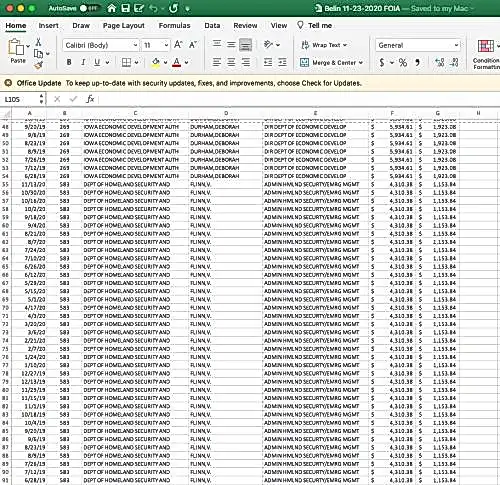
Task: Decrease the cell indent
Action: [268, 62]
